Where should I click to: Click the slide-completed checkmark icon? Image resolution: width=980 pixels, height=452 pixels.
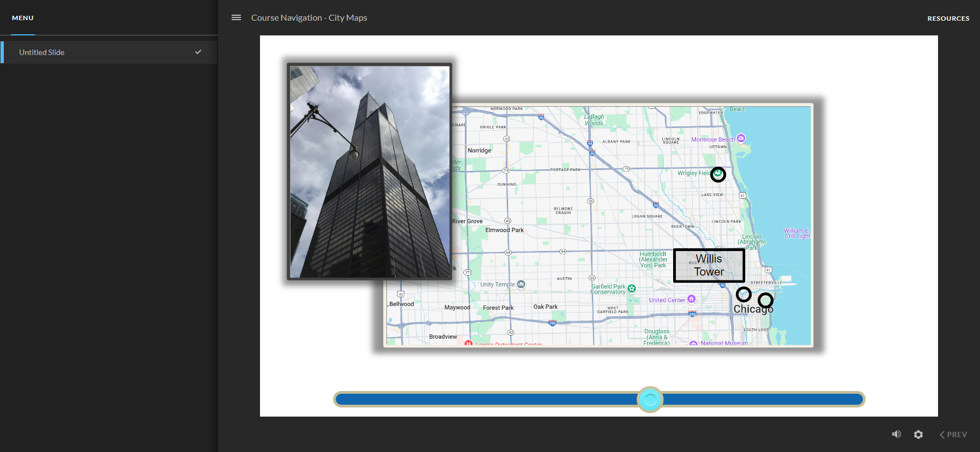pyautogui.click(x=198, y=52)
